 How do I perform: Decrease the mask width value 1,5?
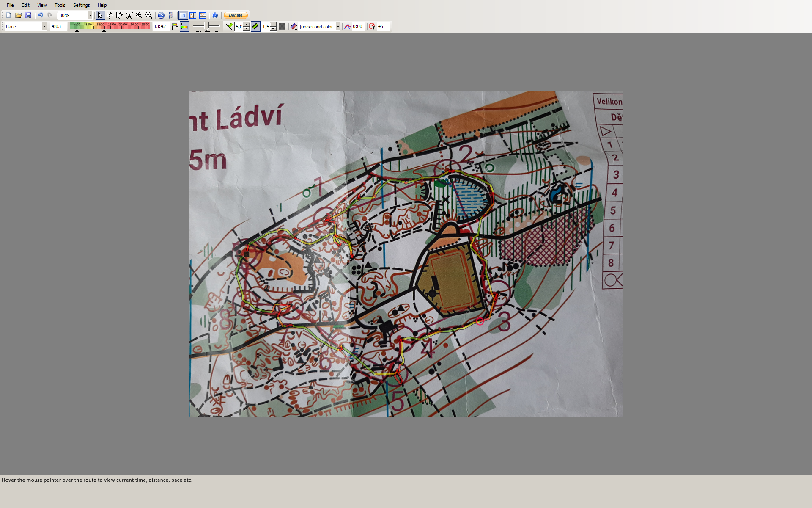273,28
